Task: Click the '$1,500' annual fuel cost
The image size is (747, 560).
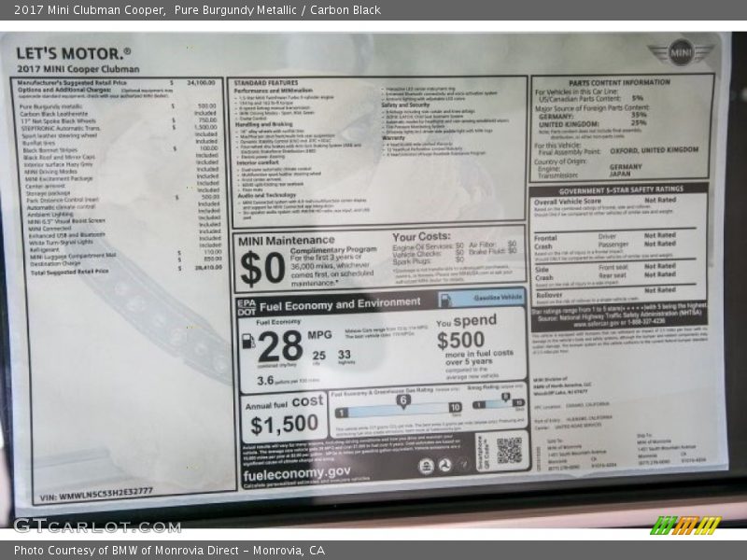Action: pos(285,425)
